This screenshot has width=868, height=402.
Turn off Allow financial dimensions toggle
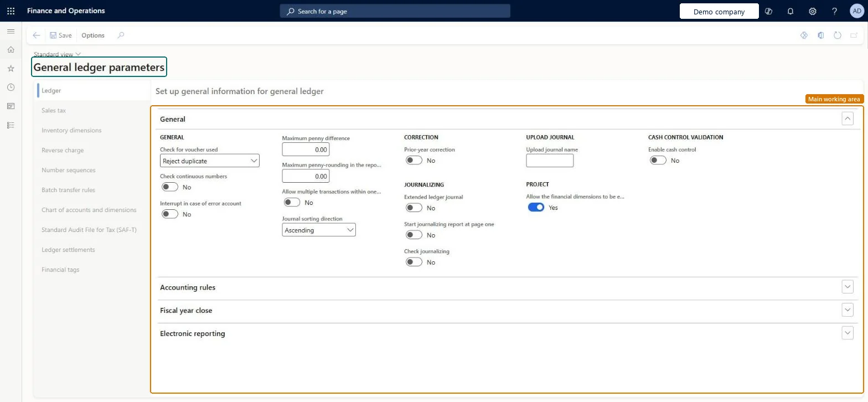(x=536, y=208)
